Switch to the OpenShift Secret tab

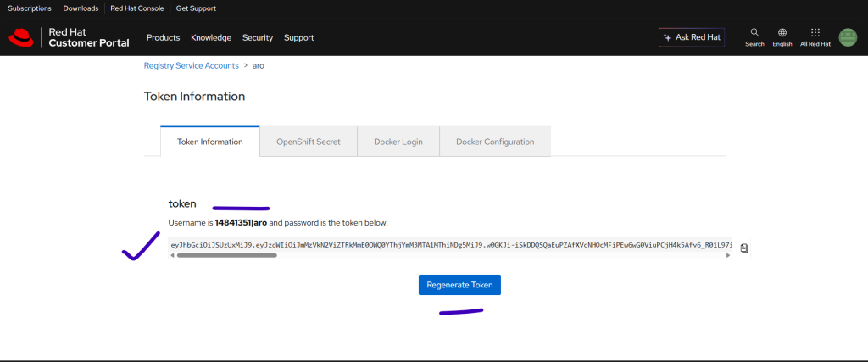[309, 142]
